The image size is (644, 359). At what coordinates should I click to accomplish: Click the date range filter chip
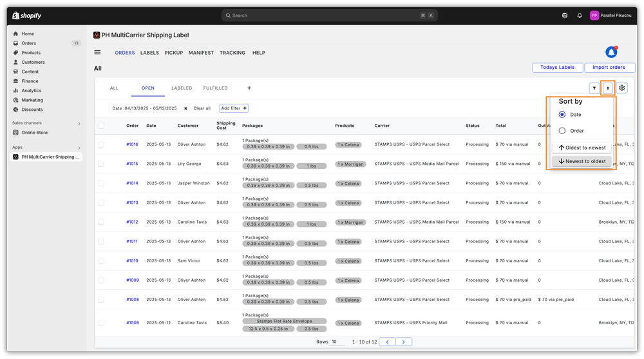point(144,108)
